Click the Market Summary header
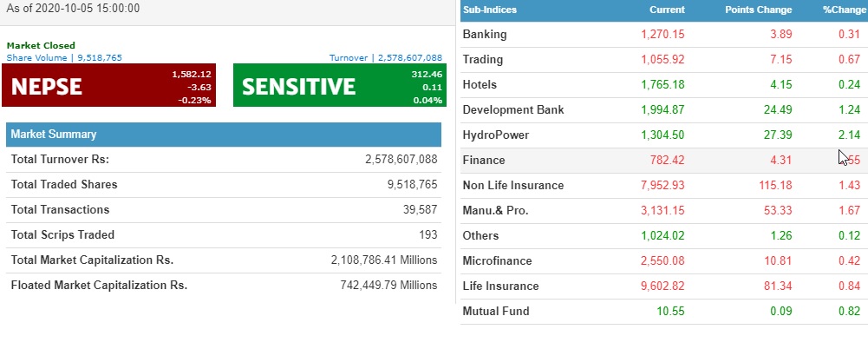 [x=224, y=135]
